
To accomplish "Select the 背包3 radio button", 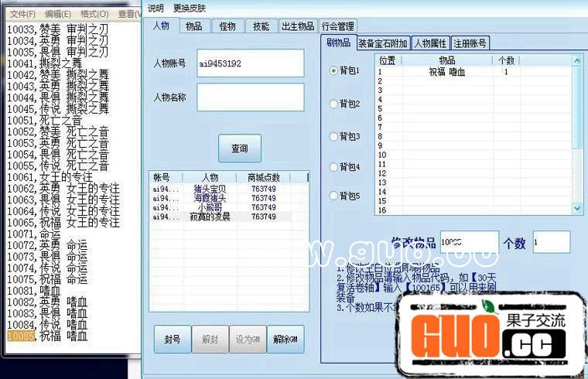I will pyautogui.click(x=334, y=136).
